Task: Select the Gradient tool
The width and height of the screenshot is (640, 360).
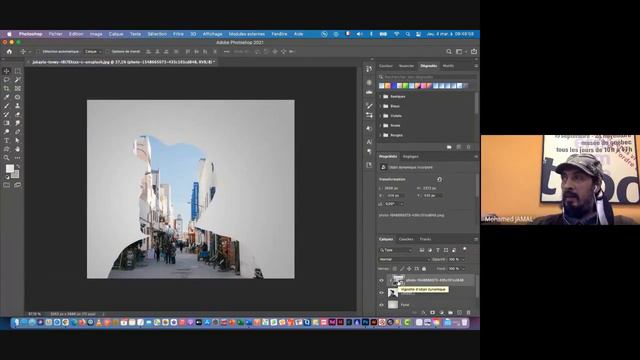Action: (6, 123)
